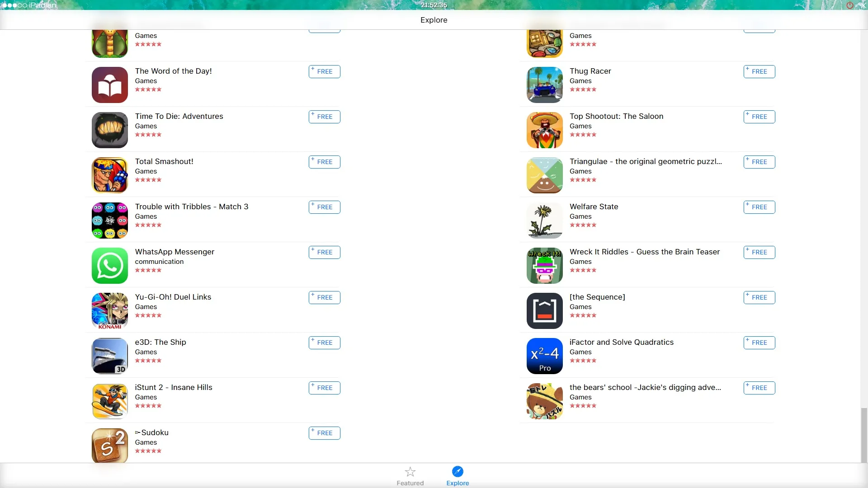
Task: Open the Total Smashout! app icon
Action: 110,175
